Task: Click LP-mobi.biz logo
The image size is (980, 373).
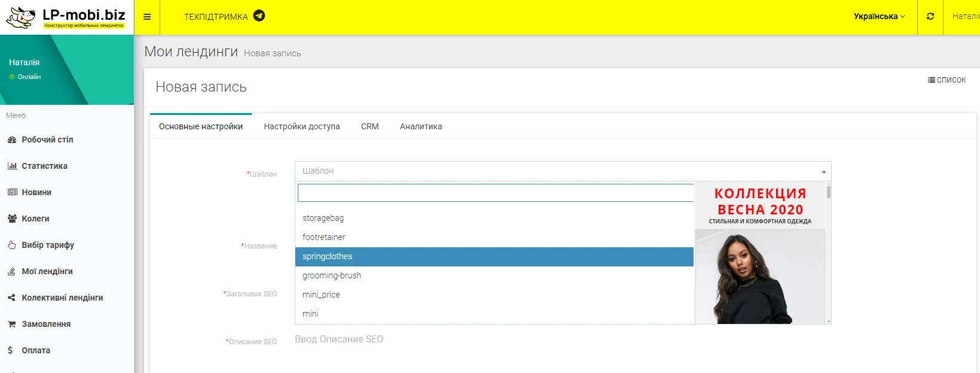Action: pyautogui.click(x=66, y=17)
